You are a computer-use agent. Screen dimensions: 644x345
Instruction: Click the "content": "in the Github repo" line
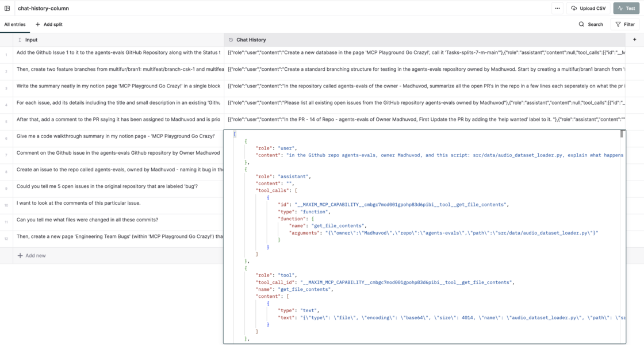pos(439,155)
